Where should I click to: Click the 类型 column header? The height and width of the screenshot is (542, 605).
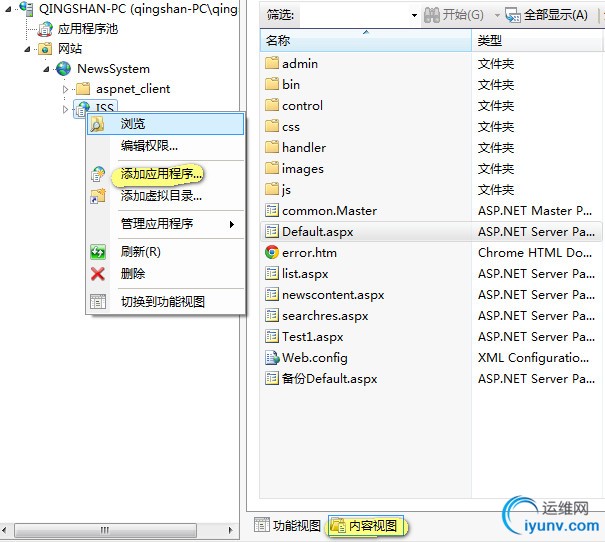tap(536, 40)
